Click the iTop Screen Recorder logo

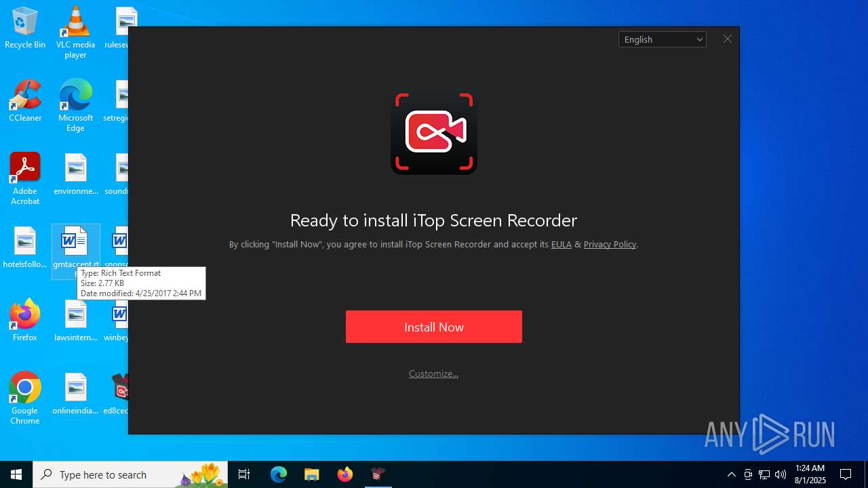[x=434, y=131]
